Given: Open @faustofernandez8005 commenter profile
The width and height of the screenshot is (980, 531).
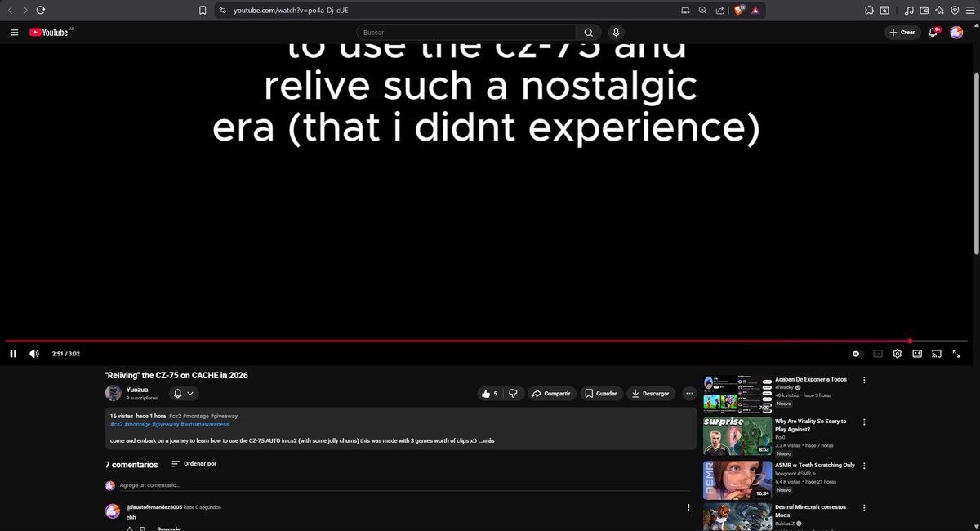Looking at the screenshot, I should pyautogui.click(x=153, y=507).
